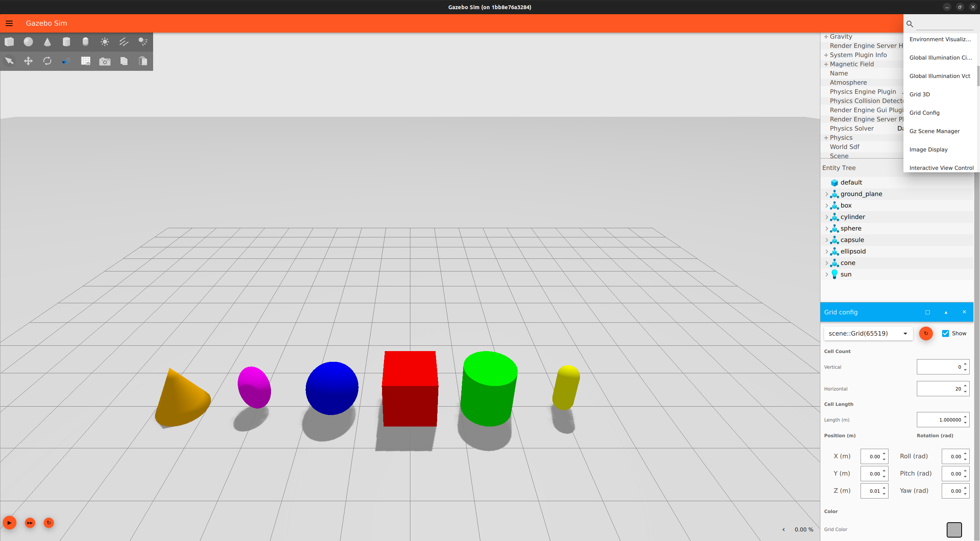The image size is (980, 541).
Task: Expand the cylinder entity tree item
Action: (x=826, y=217)
